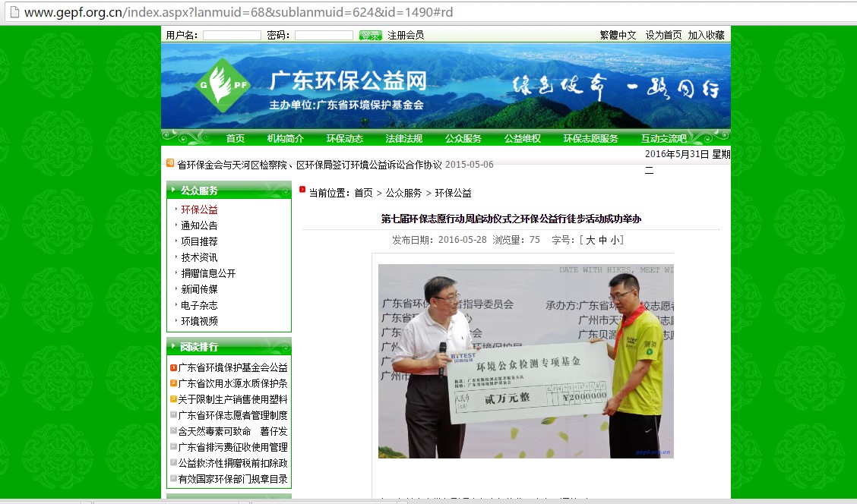Click the rank icon beside 含天然毒素可致命
This screenshot has height=504, width=857.
coord(173,431)
